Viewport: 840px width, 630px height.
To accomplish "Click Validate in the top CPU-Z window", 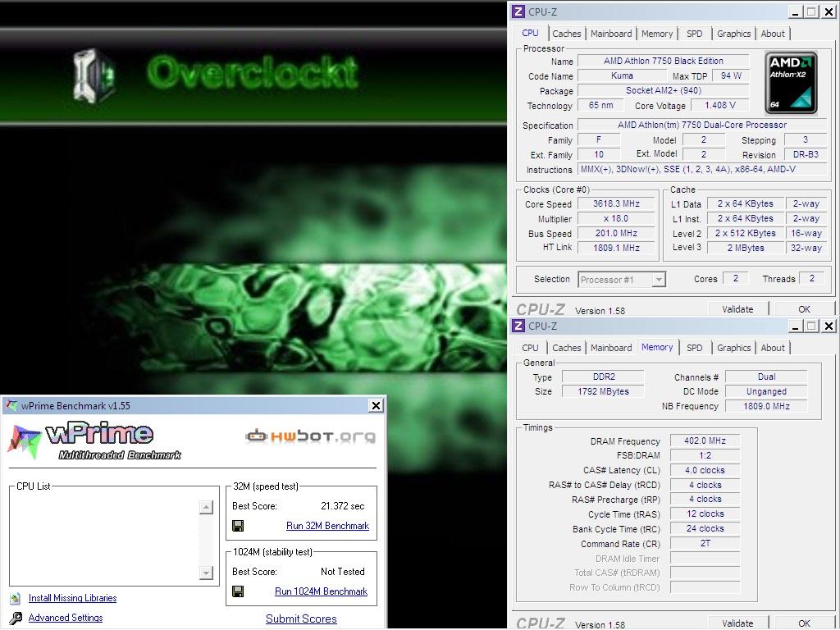I will [737, 309].
